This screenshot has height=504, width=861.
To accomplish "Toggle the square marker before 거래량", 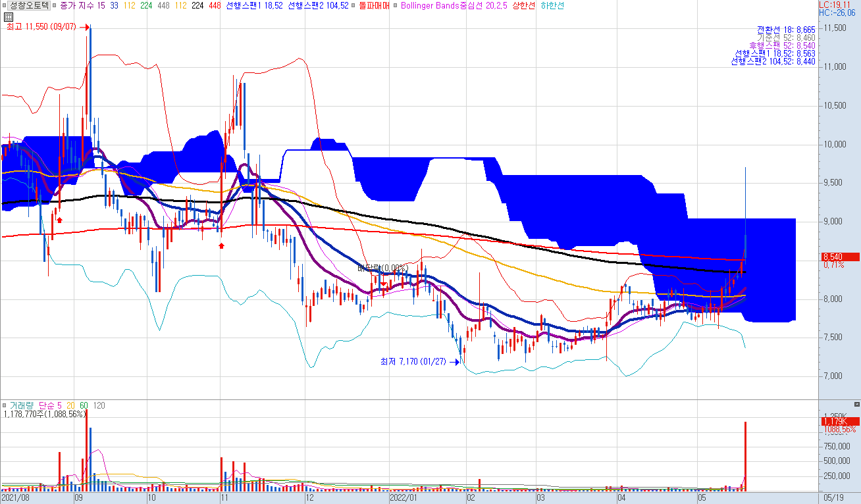I will 5,405.
